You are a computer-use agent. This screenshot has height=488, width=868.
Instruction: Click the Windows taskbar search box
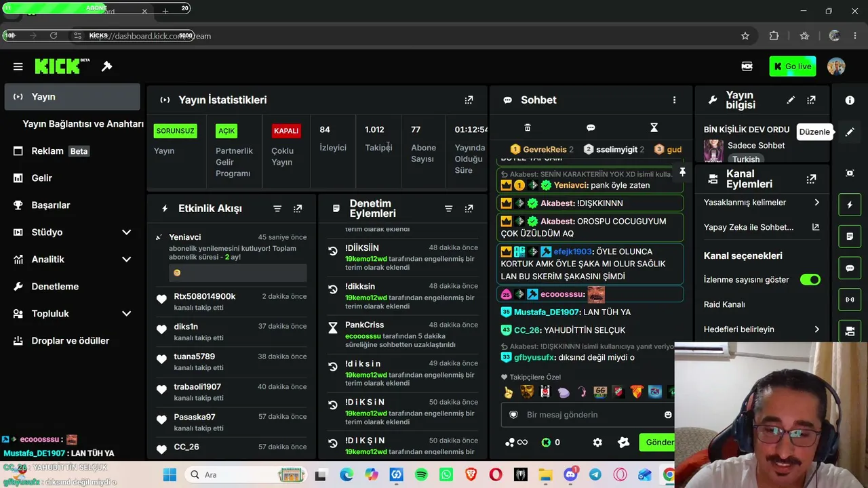(246, 475)
